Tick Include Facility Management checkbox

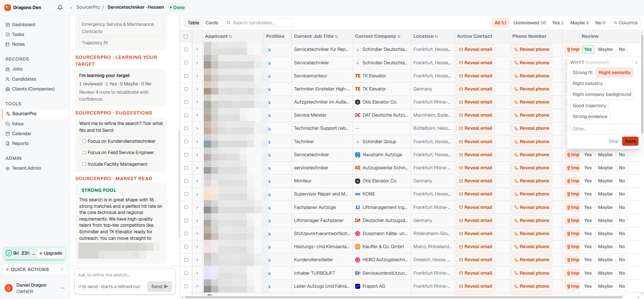(84, 164)
